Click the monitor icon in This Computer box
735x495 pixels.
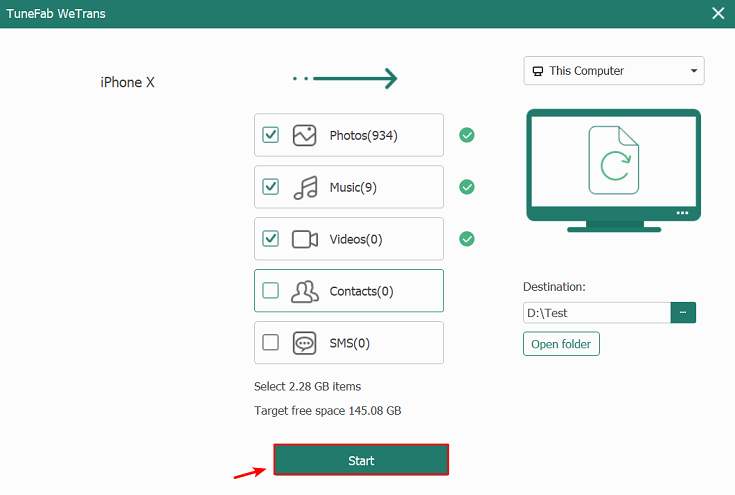click(538, 71)
